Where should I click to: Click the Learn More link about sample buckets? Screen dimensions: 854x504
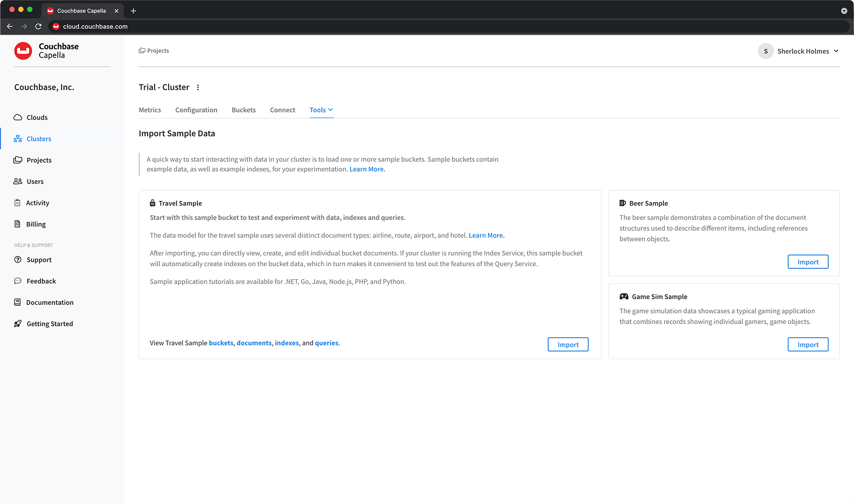click(367, 169)
